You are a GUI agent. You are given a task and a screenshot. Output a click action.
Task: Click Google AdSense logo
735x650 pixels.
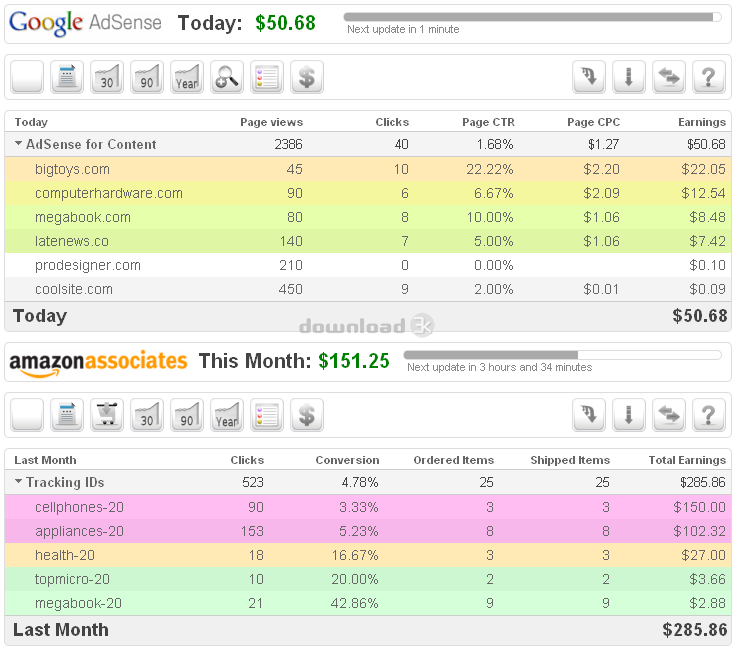(x=85, y=23)
